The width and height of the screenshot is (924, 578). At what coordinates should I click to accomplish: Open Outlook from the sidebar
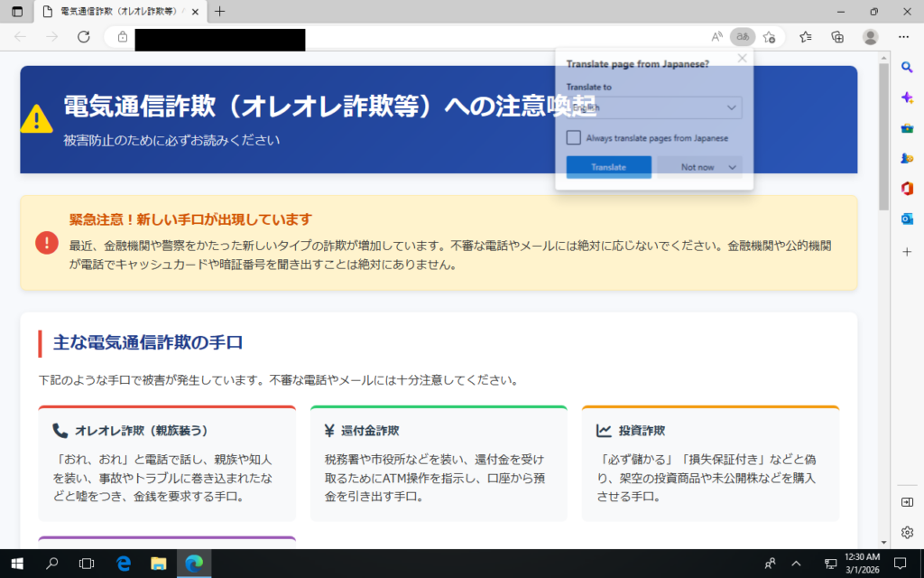coord(907,219)
